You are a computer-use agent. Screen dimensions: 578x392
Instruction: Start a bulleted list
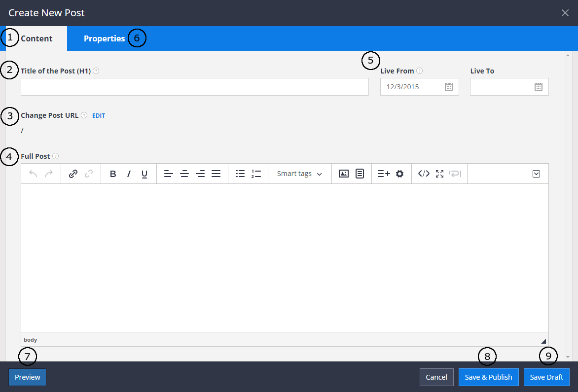pos(240,173)
